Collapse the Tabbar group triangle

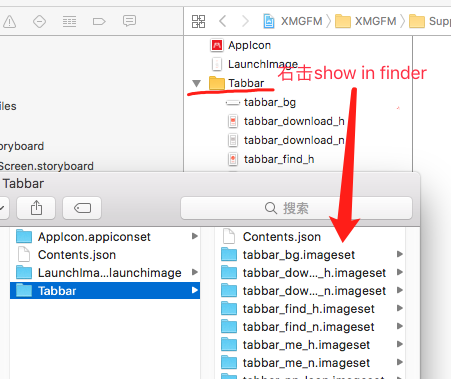point(196,83)
